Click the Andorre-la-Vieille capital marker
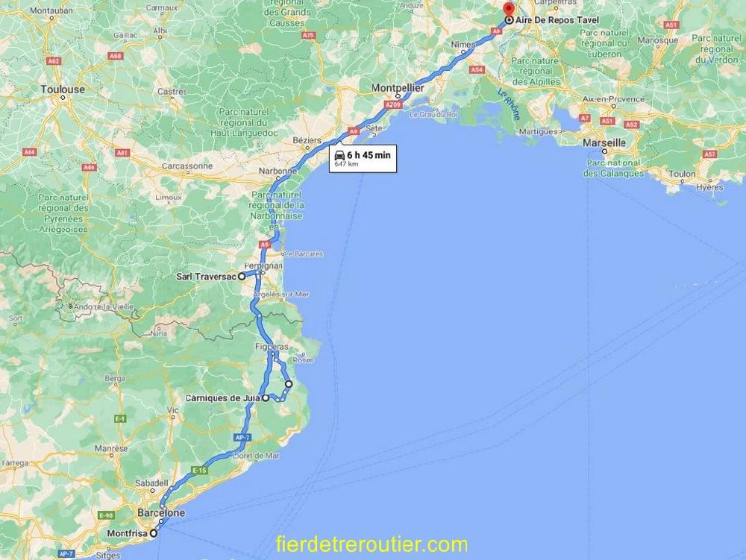 70,306
